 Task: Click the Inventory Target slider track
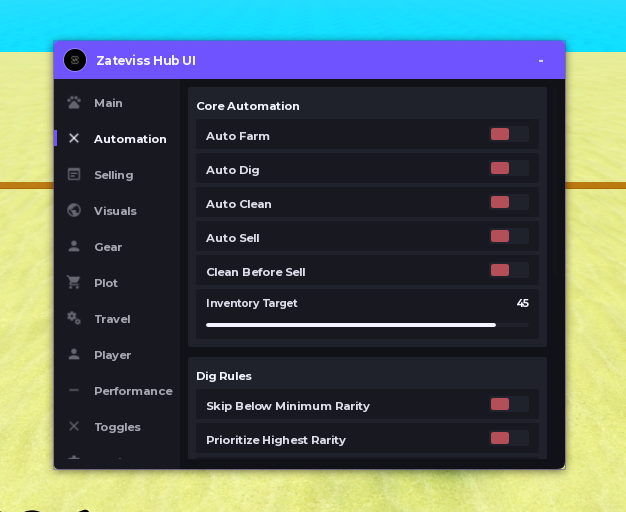(x=367, y=325)
